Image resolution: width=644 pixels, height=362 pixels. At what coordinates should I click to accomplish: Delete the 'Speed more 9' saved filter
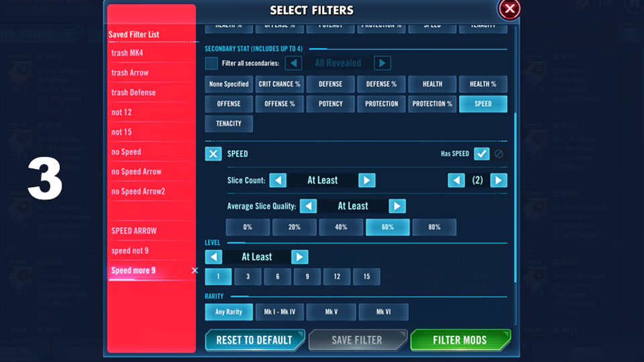[195, 270]
